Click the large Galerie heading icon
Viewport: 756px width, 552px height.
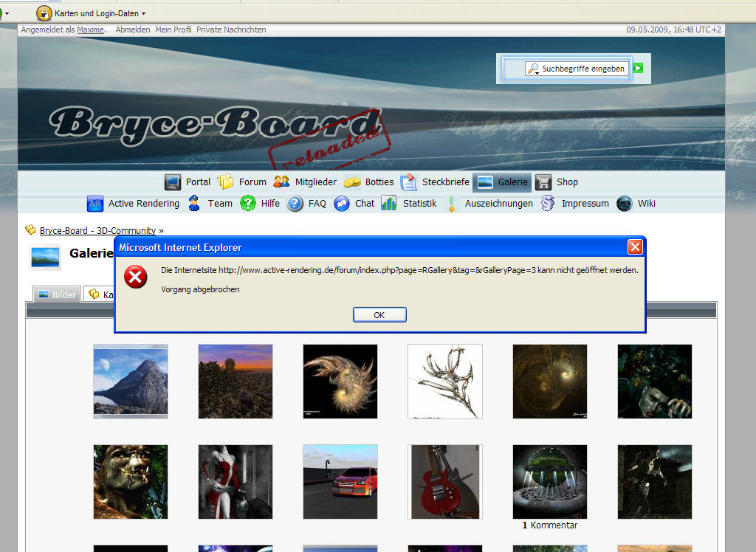pos(45,257)
